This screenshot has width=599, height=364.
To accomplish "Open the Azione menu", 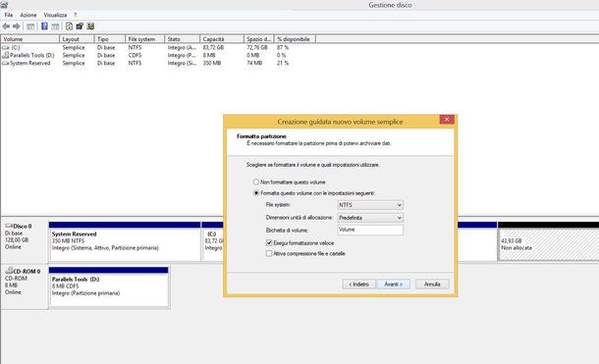I will point(28,15).
